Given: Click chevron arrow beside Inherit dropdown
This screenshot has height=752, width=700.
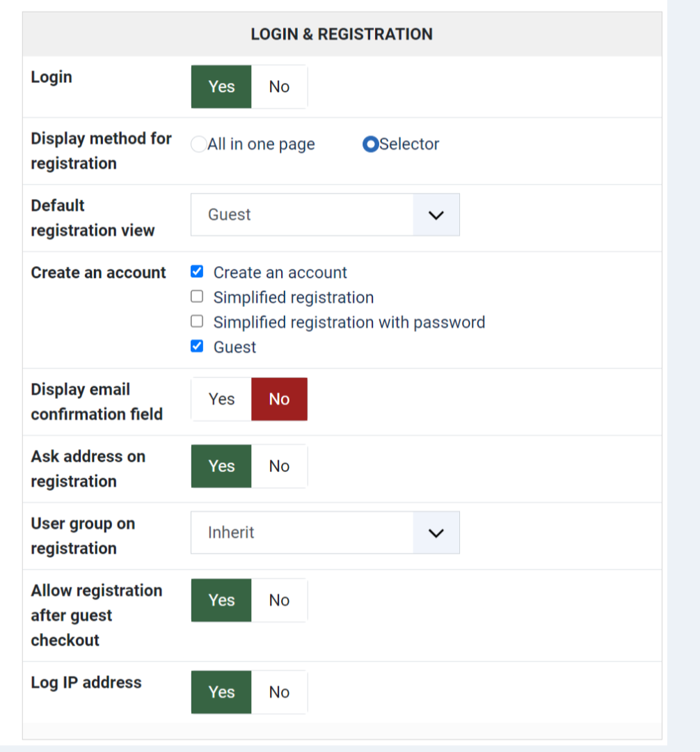Looking at the screenshot, I should point(436,533).
